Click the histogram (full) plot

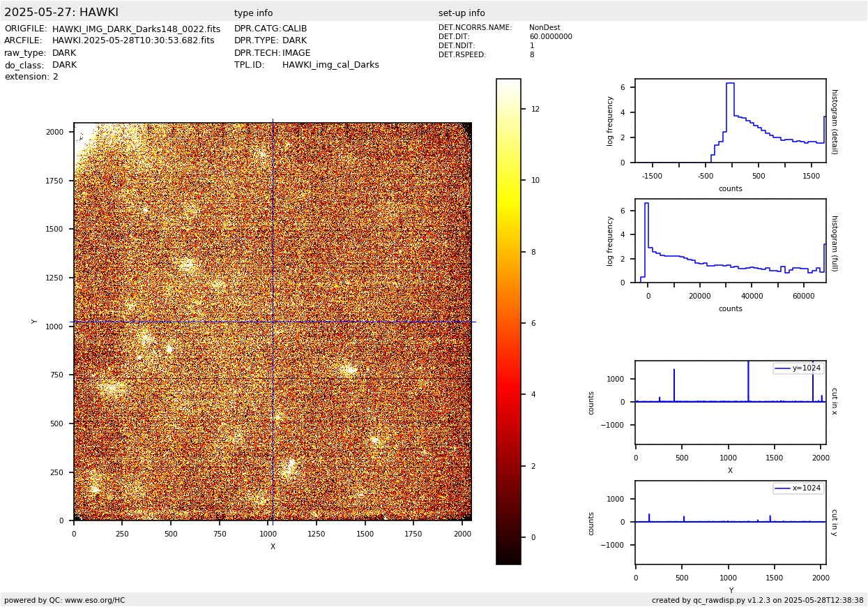tap(730, 241)
